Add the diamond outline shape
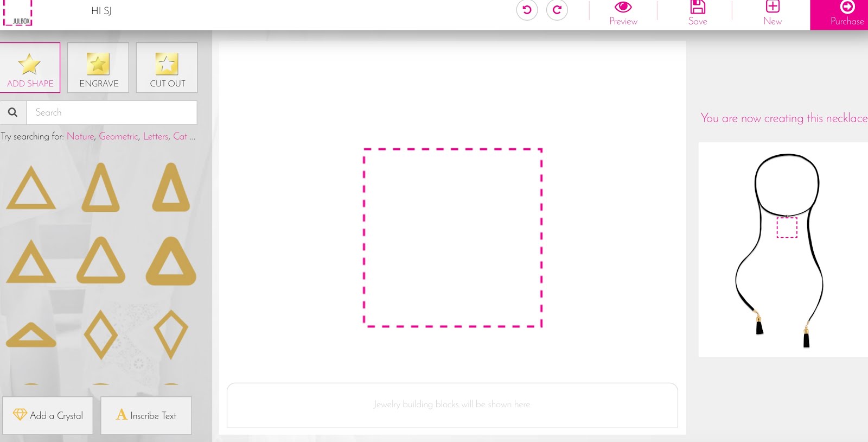This screenshot has height=442, width=868. 101,334
